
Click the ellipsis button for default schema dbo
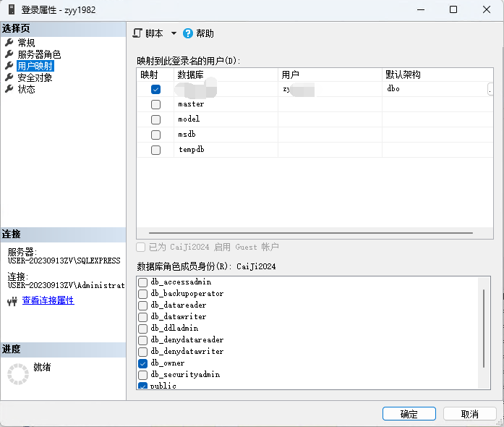click(490, 89)
